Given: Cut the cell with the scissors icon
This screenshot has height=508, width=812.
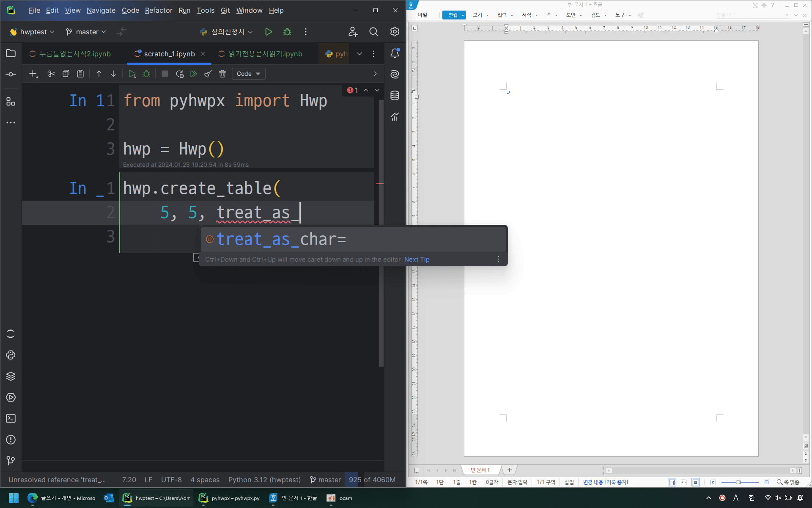Looking at the screenshot, I should click(x=52, y=74).
